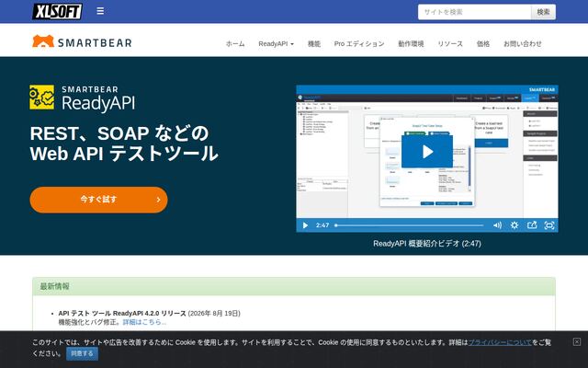Click the orange 今すぐ試す button
The height and width of the screenshot is (368, 588).
[x=98, y=200]
